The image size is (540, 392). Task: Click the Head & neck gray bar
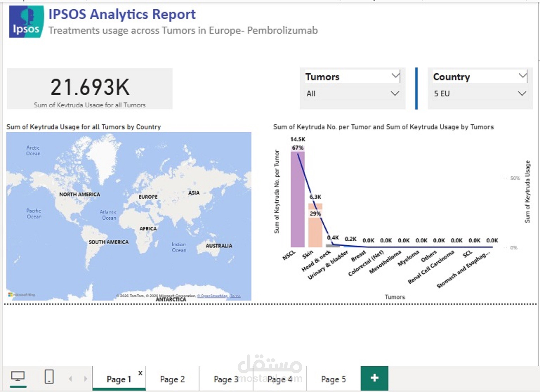[333, 246]
